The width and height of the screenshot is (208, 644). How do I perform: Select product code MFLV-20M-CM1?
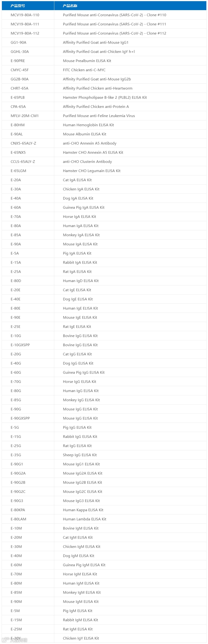pyautogui.click(x=25, y=116)
